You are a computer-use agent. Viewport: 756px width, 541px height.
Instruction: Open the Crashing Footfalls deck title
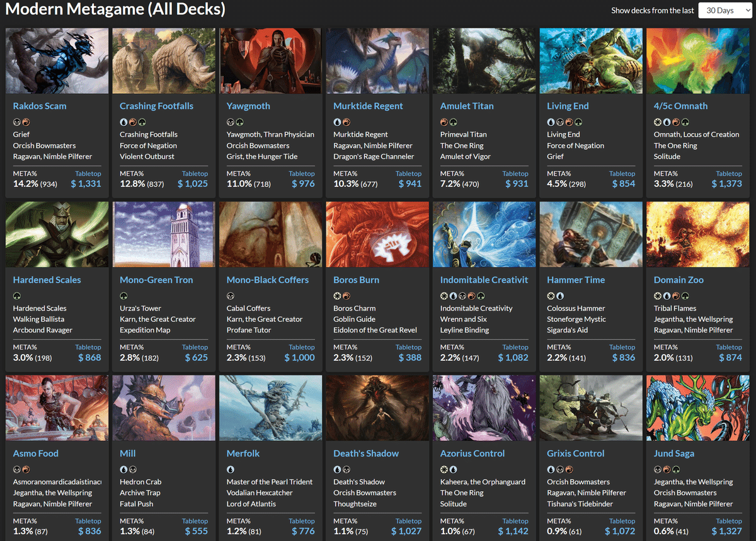click(156, 106)
